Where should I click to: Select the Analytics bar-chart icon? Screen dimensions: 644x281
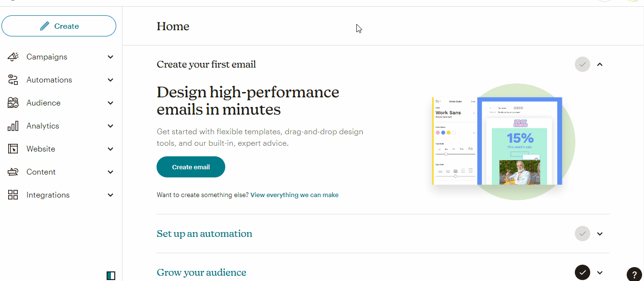point(13,126)
